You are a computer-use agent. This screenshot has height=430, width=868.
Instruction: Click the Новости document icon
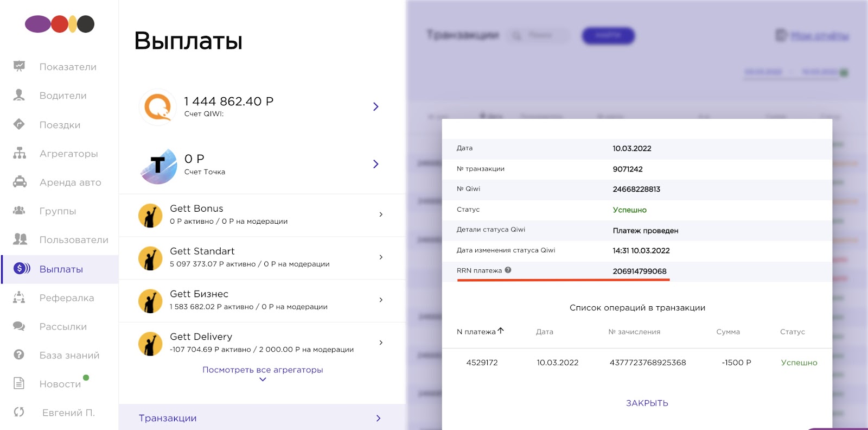pyautogui.click(x=19, y=383)
